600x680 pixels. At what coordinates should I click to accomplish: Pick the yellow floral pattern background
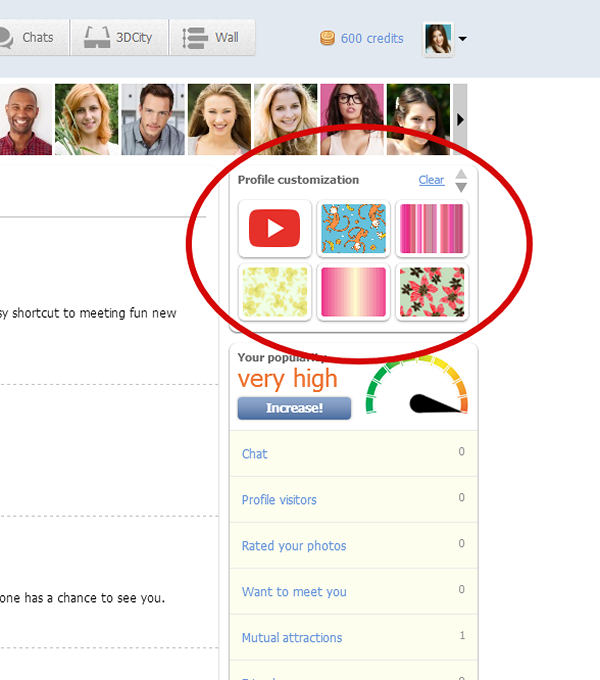point(275,292)
